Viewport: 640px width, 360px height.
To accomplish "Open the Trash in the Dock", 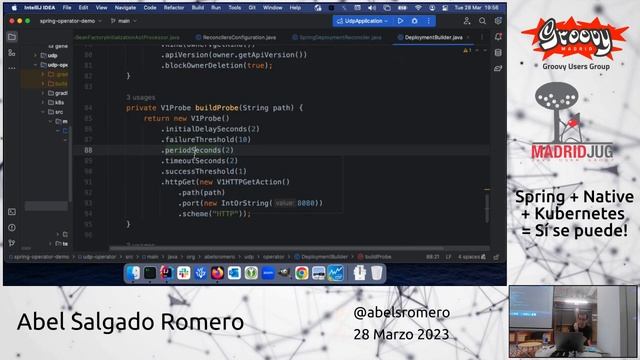I will click(x=377, y=273).
